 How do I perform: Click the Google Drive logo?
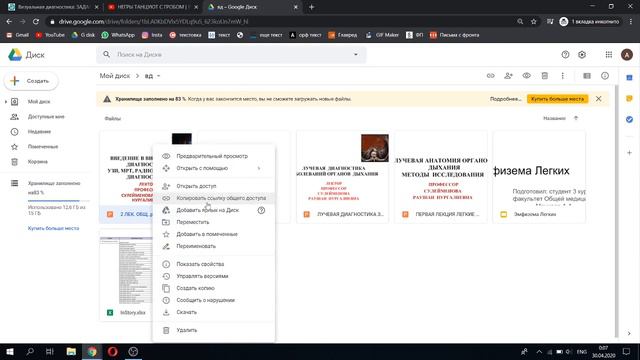pos(15,55)
